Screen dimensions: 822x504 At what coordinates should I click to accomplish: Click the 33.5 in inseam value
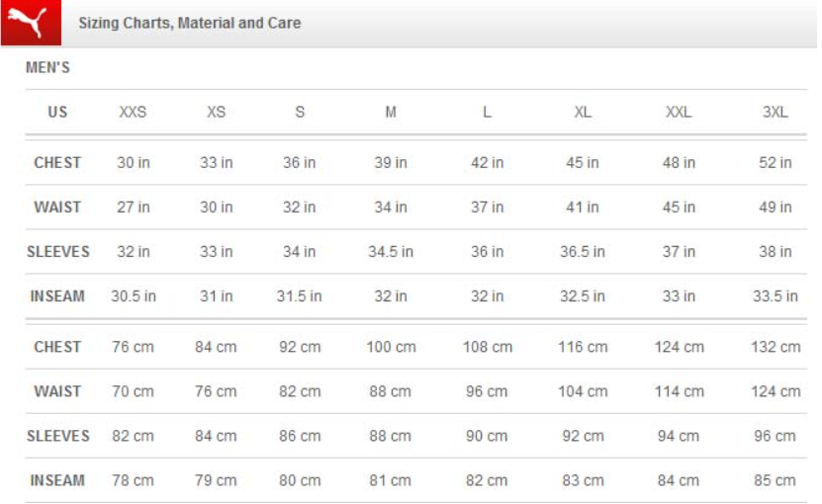[x=776, y=296]
